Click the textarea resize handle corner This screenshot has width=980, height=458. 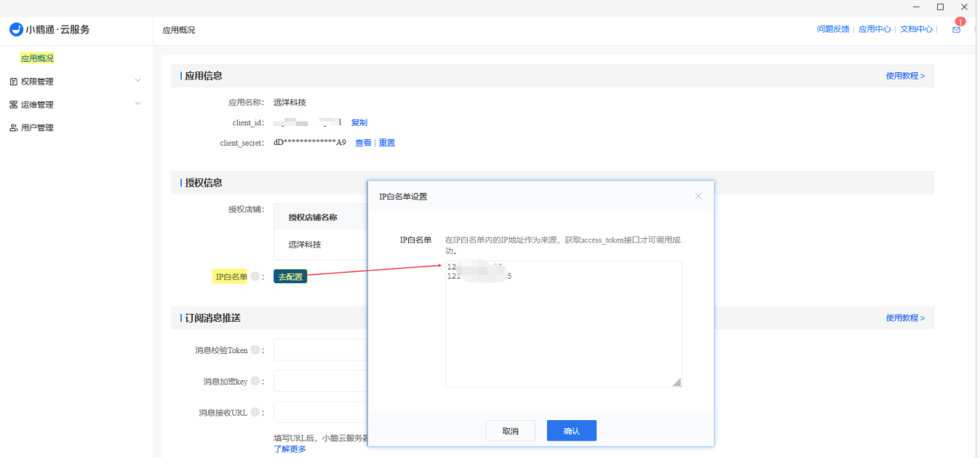pos(677,382)
